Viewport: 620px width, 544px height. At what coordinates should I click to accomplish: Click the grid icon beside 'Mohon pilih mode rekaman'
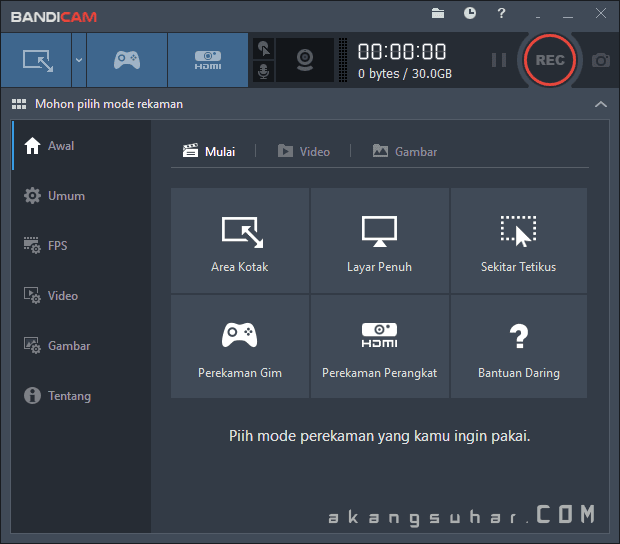click(19, 104)
